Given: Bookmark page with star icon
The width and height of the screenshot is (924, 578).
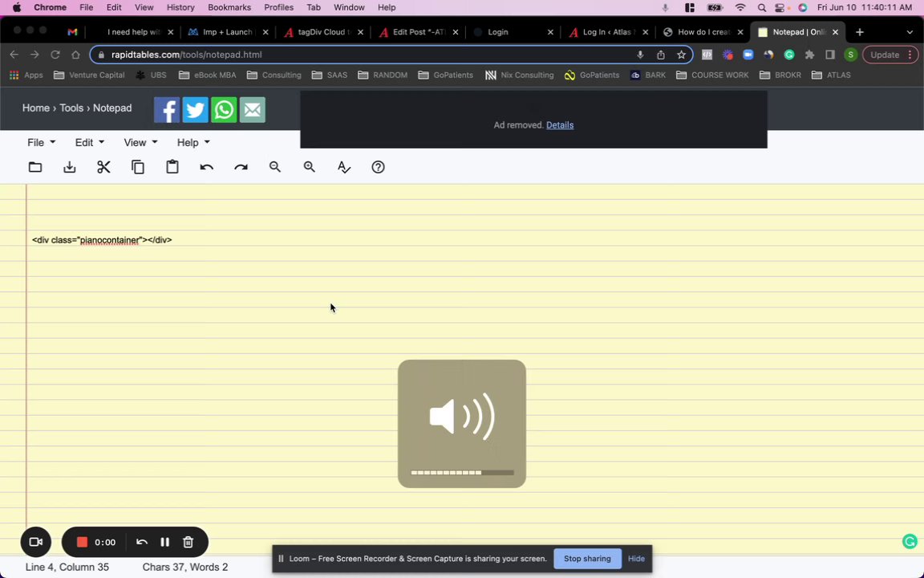Looking at the screenshot, I should (681, 55).
